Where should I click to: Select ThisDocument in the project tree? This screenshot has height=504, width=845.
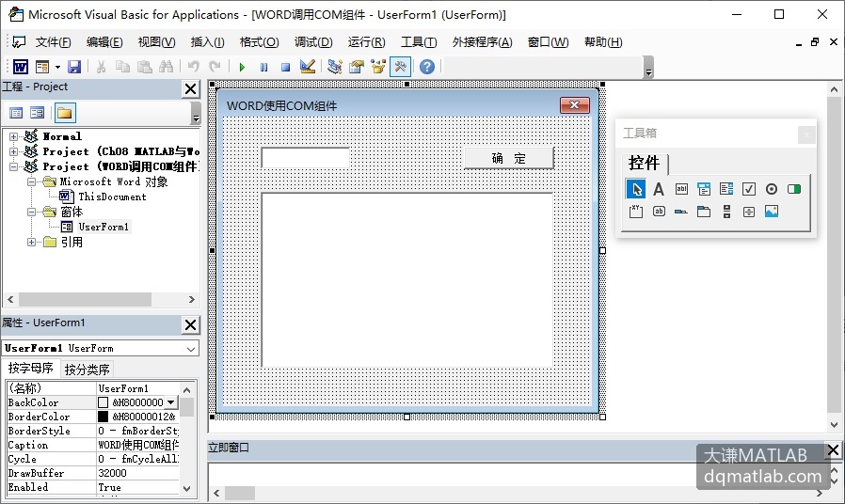[x=112, y=197]
